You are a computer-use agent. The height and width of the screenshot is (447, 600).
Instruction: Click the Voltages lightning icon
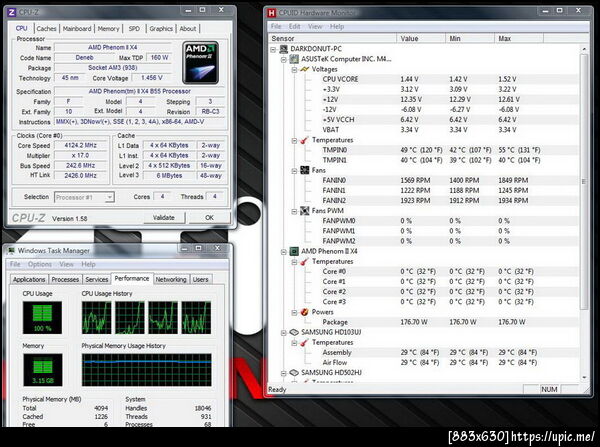pyautogui.click(x=305, y=69)
